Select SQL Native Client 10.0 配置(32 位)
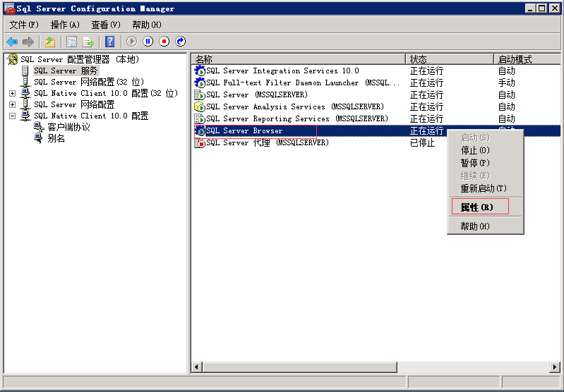This screenshot has height=392, width=564. [x=106, y=94]
